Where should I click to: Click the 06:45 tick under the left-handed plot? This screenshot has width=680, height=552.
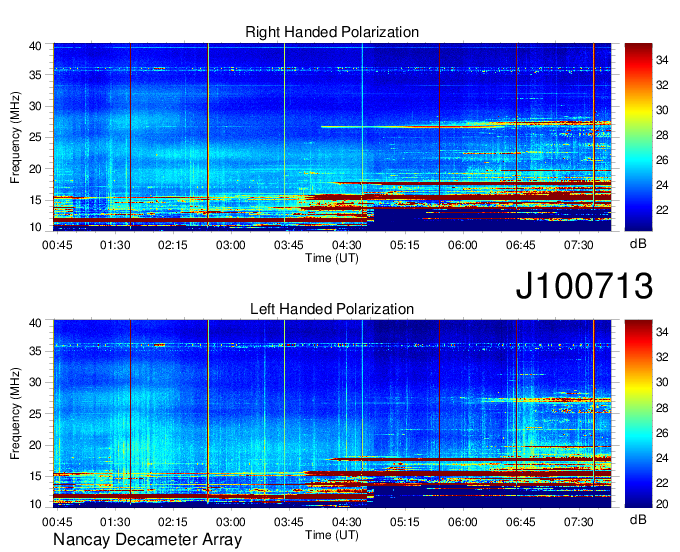pyautogui.click(x=520, y=522)
